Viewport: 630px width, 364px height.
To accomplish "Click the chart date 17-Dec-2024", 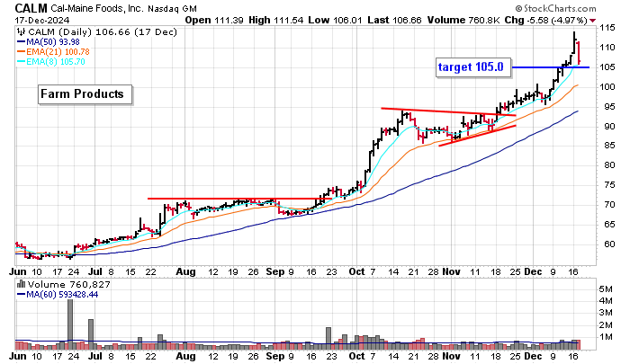I will pyautogui.click(x=41, y=21).
